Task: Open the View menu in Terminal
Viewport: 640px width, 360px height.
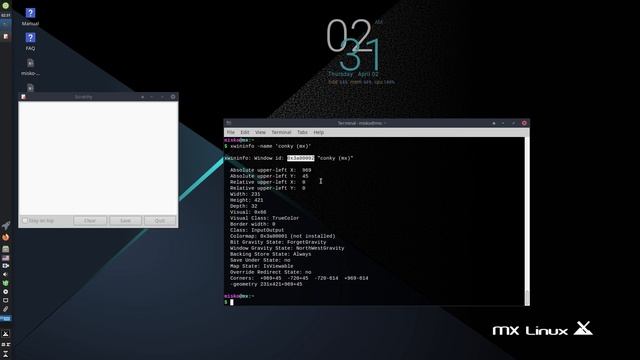Action: coord(260,132)
